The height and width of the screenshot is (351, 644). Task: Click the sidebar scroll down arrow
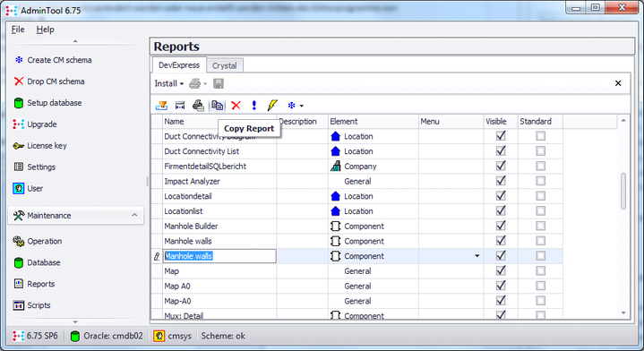75,322
